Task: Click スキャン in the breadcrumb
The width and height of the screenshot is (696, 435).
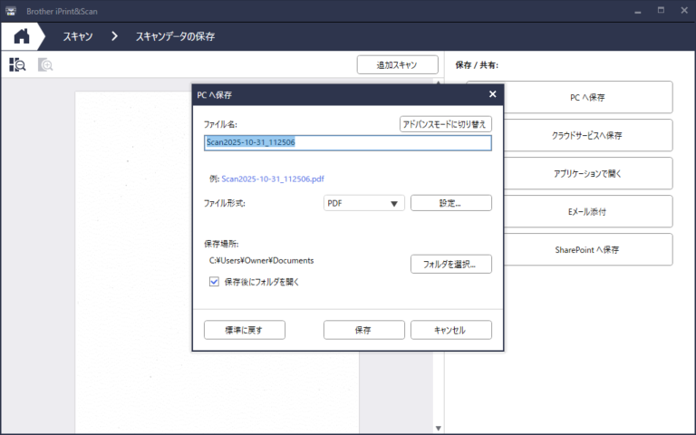Action: click(x=78, y=37)
